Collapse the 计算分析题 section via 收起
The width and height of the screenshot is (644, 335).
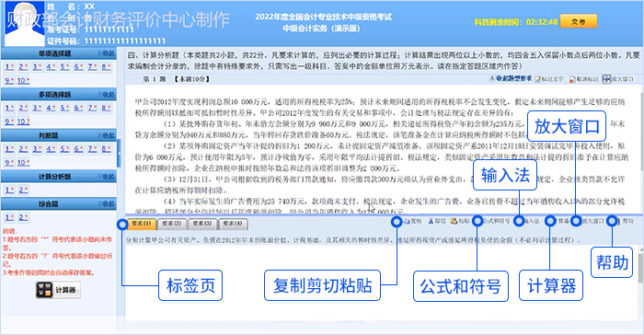tap(106, 177)
